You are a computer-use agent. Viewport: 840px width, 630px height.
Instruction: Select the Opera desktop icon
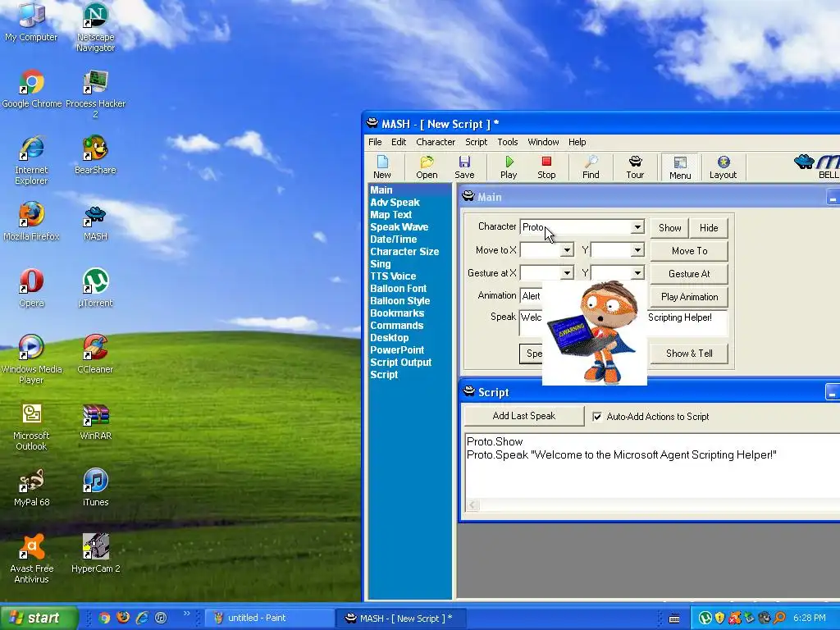[31, 288]
